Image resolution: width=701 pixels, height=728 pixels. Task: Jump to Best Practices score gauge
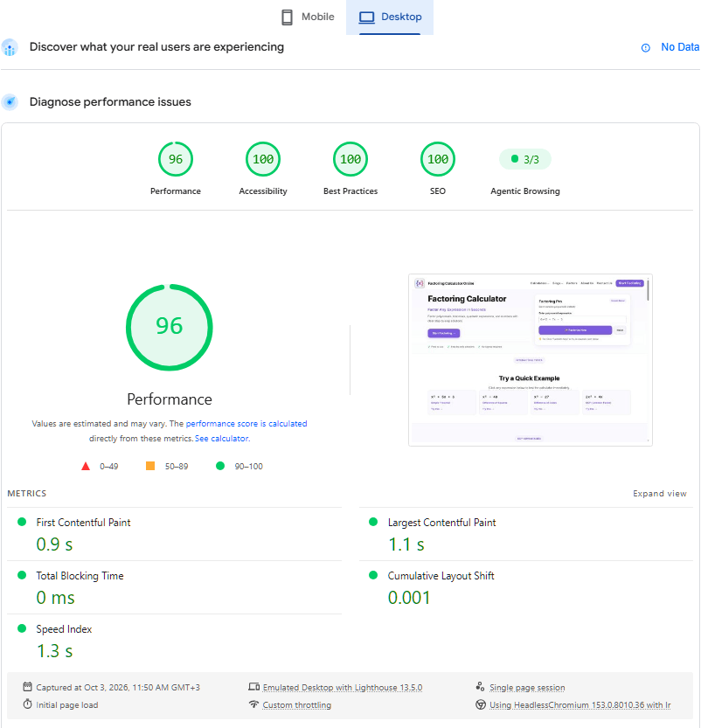pyautogui.click(x=350, y=159)
